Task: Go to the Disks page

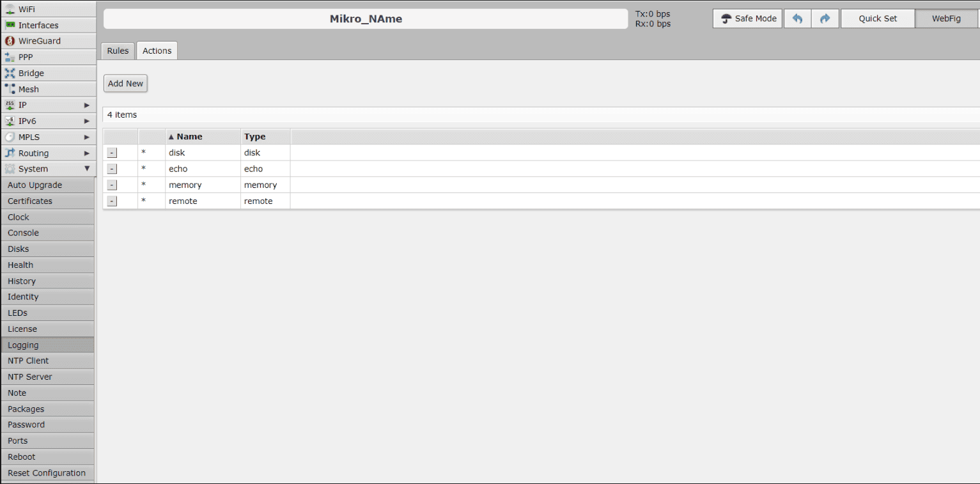Action: pos(47,249)
